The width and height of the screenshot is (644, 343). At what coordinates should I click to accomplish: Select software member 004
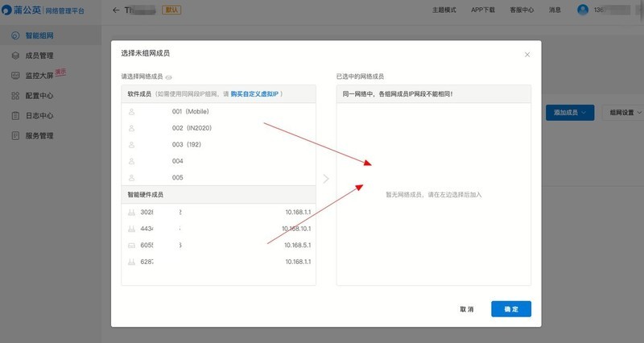click(218, 161)
